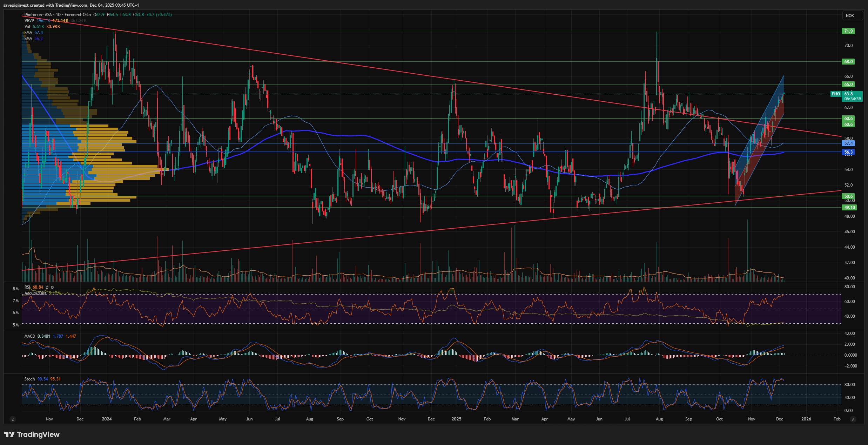
Task: Click the 2025 marker on time axis
Action: 456,419
